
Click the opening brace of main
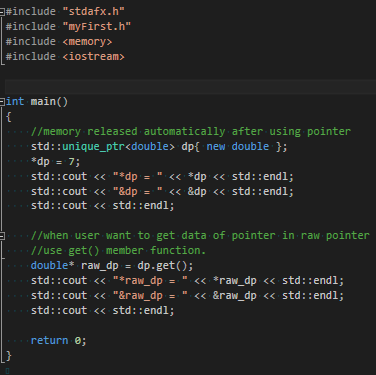click(x=9, y=117)
